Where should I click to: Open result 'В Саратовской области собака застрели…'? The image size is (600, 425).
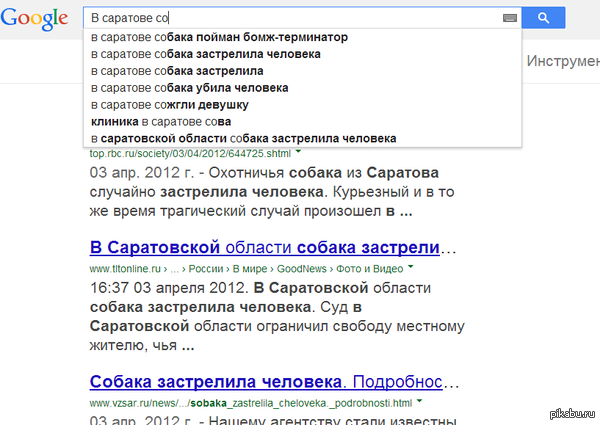(272, 248)
